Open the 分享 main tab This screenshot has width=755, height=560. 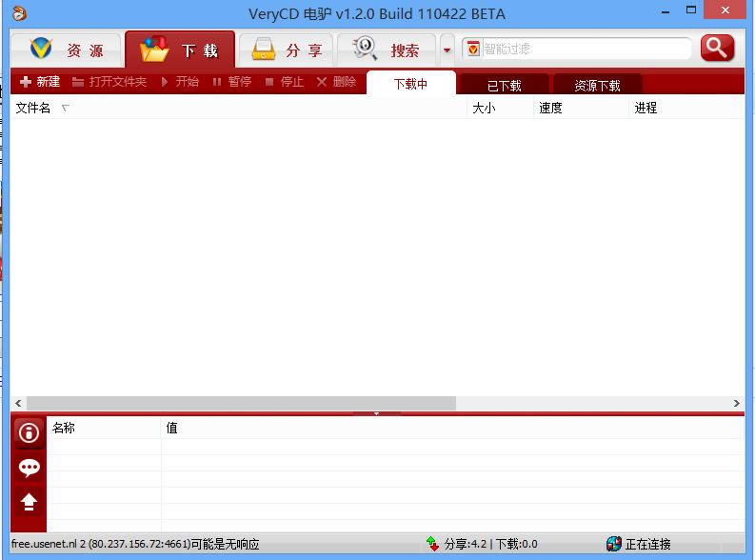point(286,50)
